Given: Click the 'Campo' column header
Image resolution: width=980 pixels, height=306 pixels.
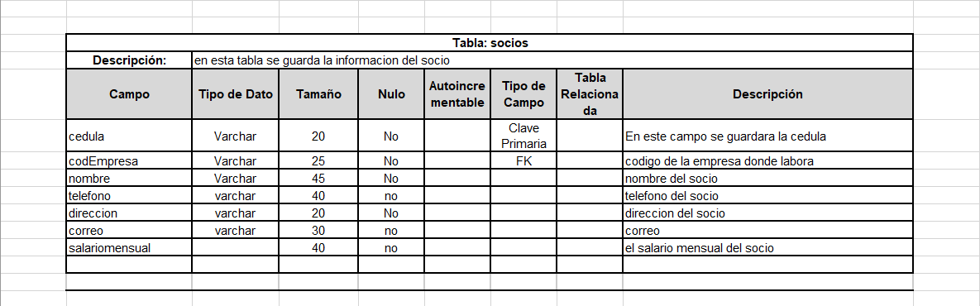Looking at the screenshot, I should click(129, 94).
